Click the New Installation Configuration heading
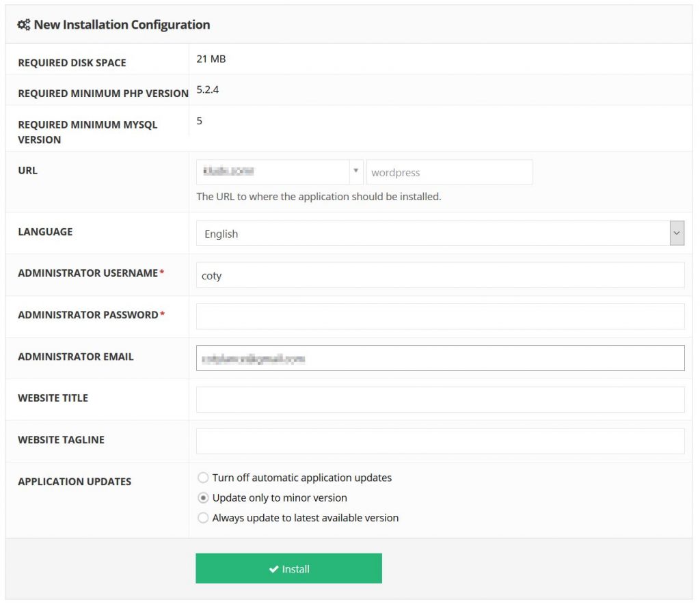 click(122, 25)
